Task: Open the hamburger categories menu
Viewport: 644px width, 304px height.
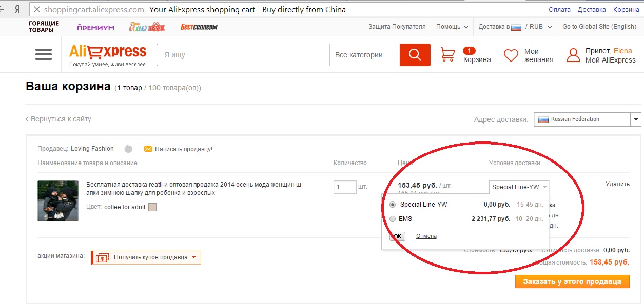Action: 44,54
